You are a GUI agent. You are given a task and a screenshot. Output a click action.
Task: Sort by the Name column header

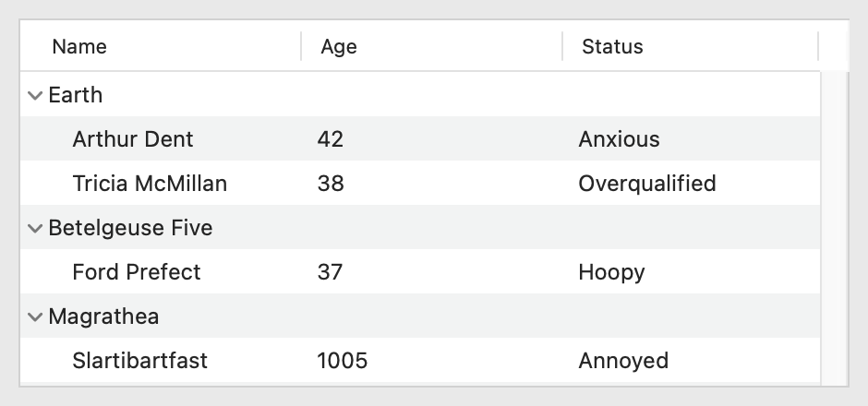[x=79, y=46]
